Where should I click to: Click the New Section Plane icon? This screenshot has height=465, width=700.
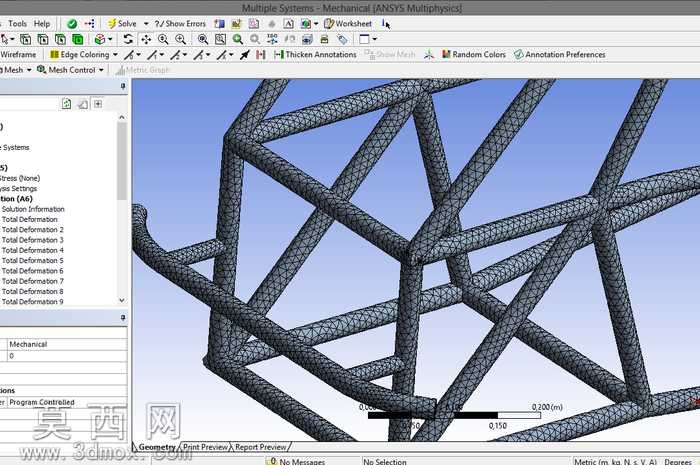pos(219,24)
